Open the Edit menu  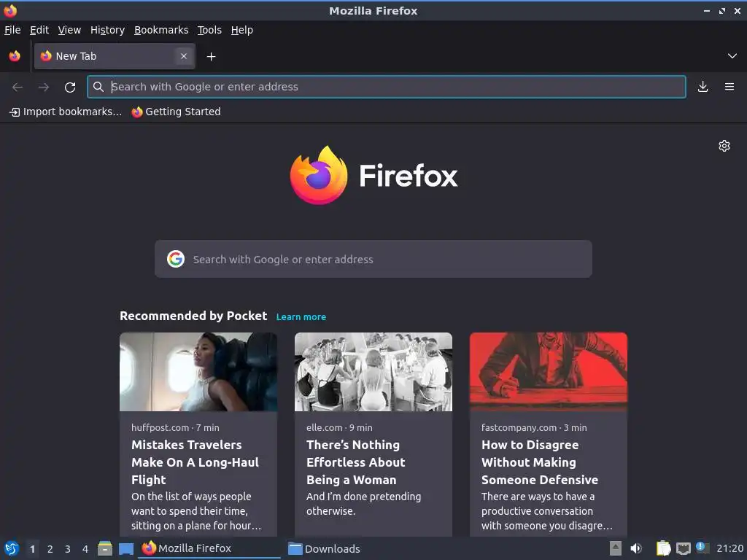[x=39, y=30]
